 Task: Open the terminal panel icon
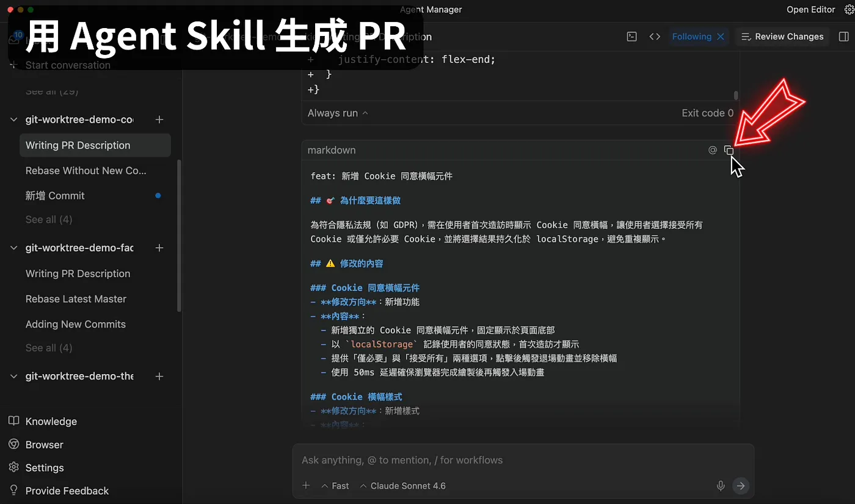pyautogui.click(x=632, y=37)
